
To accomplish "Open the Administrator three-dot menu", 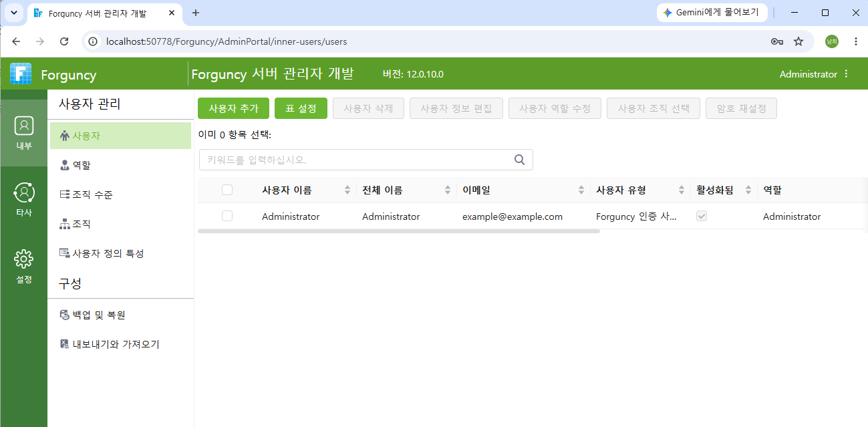I will (847, 74).
